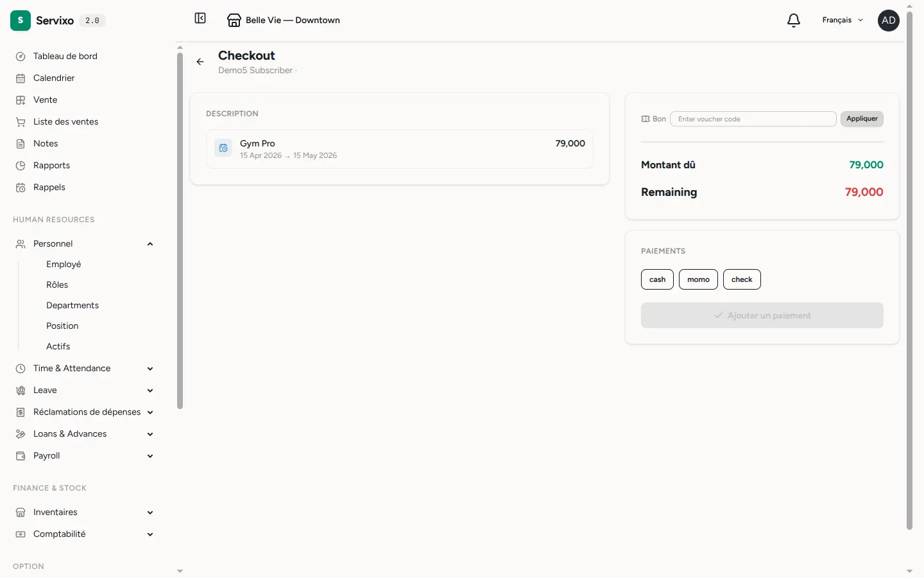
Task: Go back using the arrow icon
Action: (x=200, y=62)
